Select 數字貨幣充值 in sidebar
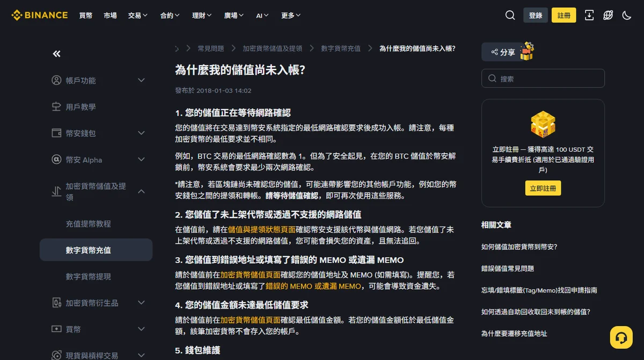The image size is (644, 360). pyautogui.click(x=96, y=250)
